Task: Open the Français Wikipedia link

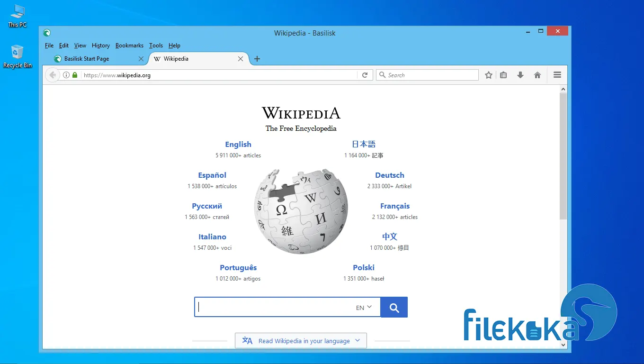Action: click(395, 206)
